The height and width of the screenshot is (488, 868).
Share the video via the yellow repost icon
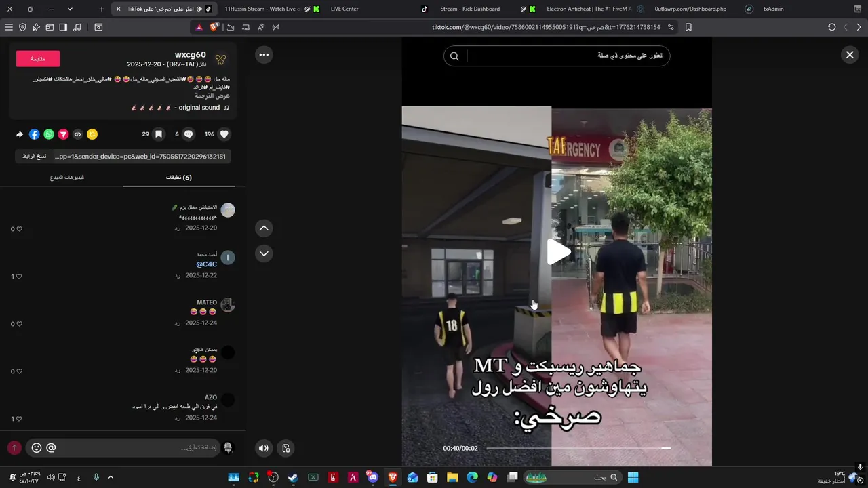click(x=92, y=134)
